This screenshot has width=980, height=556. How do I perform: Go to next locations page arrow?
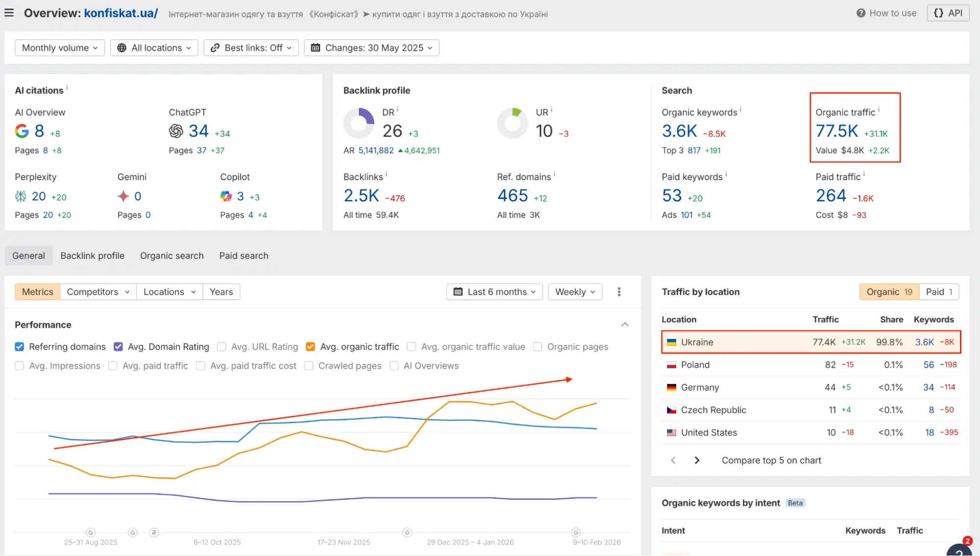697,460
